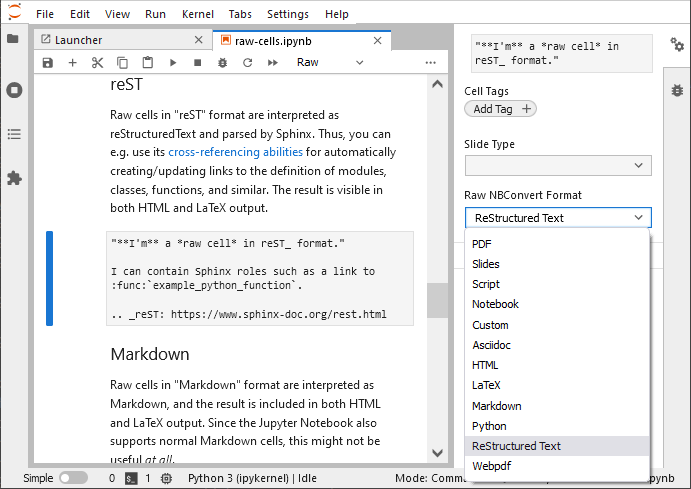Image resolution: width=691 pixels, height=489 pixels.
Task: Select Markdown in the format list
Action: (x=496, y=406)
